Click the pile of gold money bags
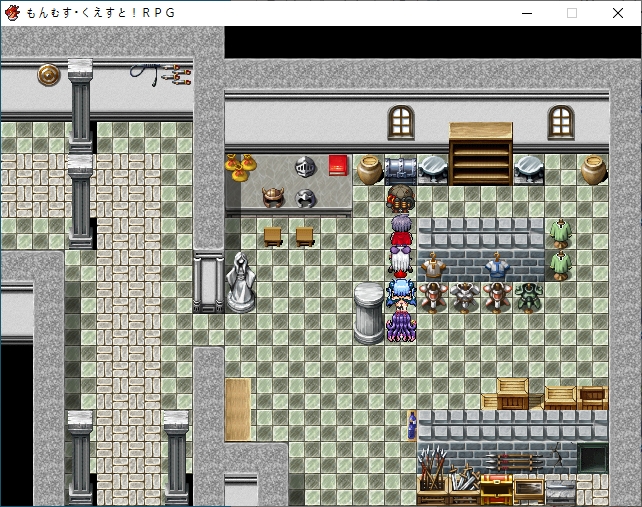Screen dimensions: 642x507 [x=240, y=167]
